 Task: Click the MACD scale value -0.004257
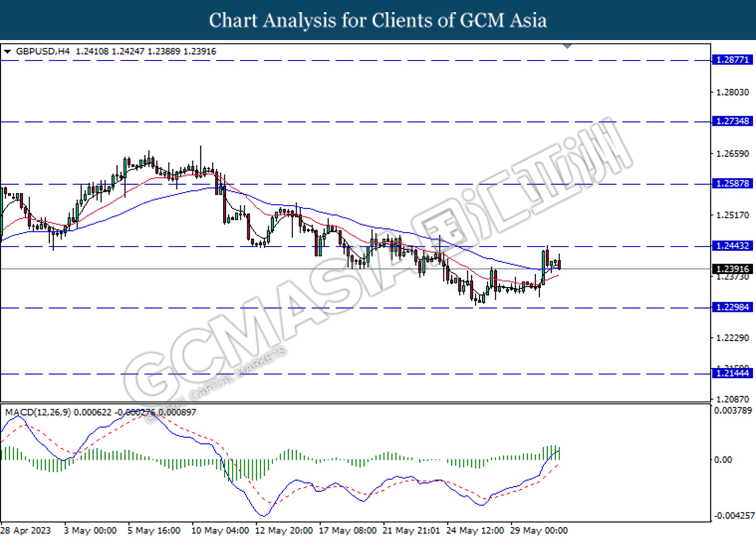tap(734, 516)
